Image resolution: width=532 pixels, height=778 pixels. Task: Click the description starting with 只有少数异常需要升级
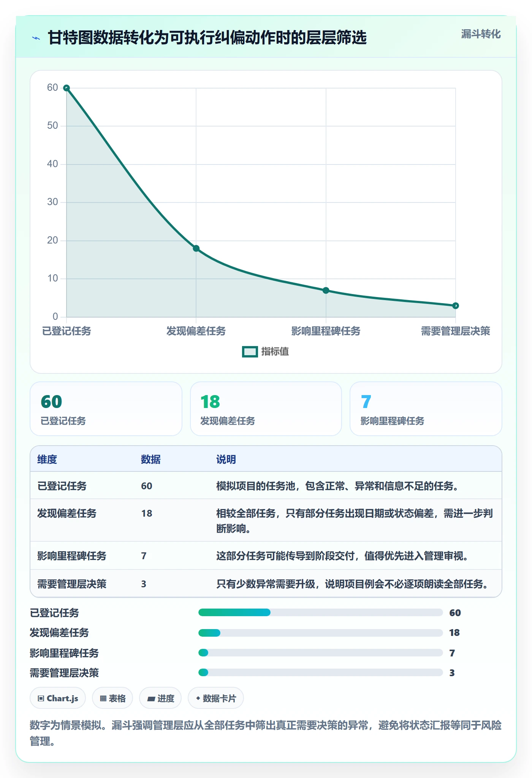tap(353, 584)
